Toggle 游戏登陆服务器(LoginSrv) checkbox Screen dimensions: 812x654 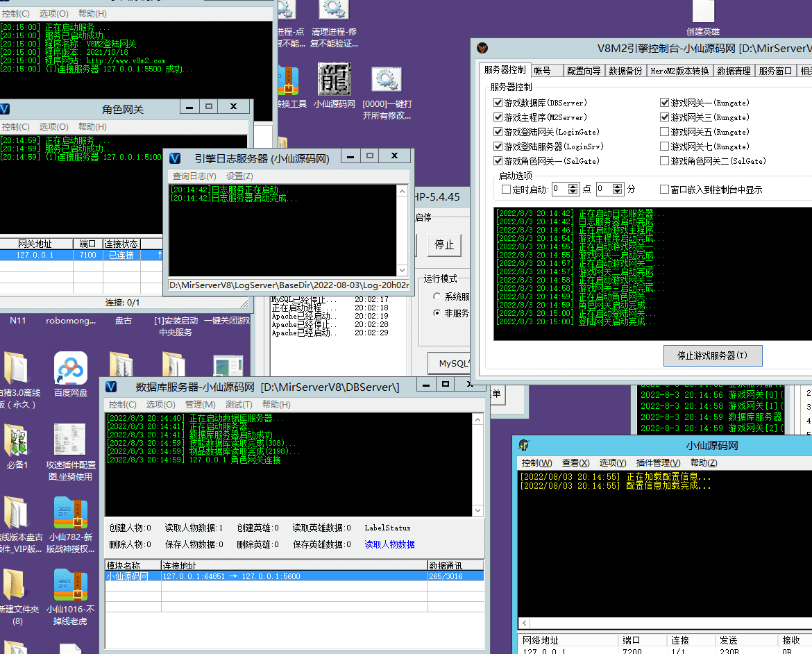(498, 146)
